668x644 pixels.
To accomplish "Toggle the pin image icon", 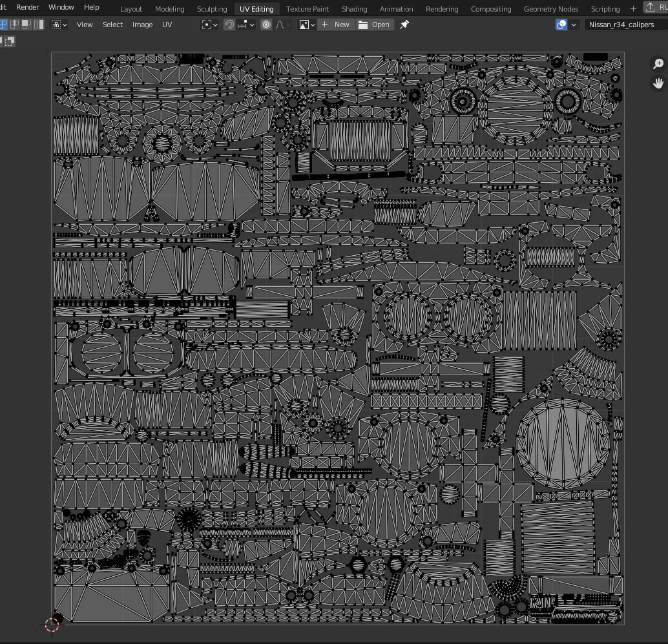I will click(x=404, y=25).
